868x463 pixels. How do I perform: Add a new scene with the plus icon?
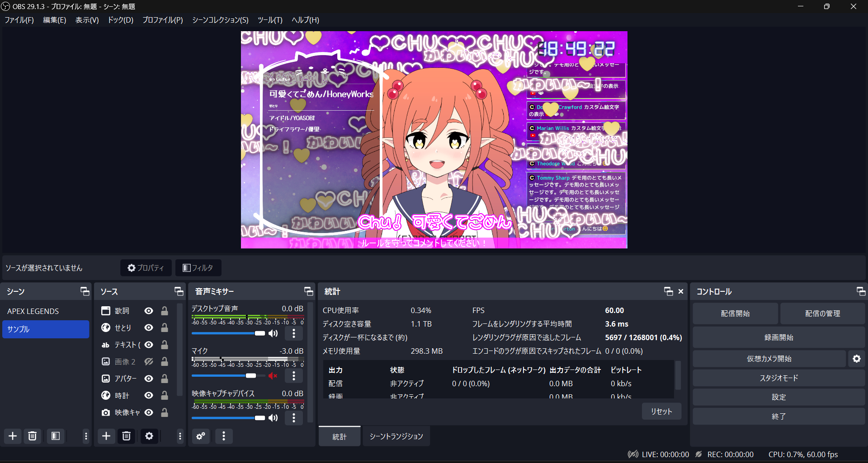click(x=12, y=436)
